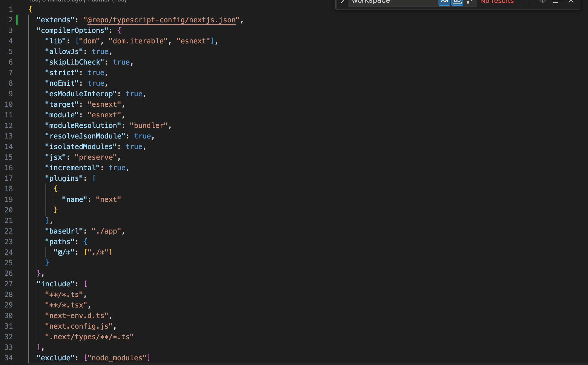Go to next match arrow

coord(542,1)
